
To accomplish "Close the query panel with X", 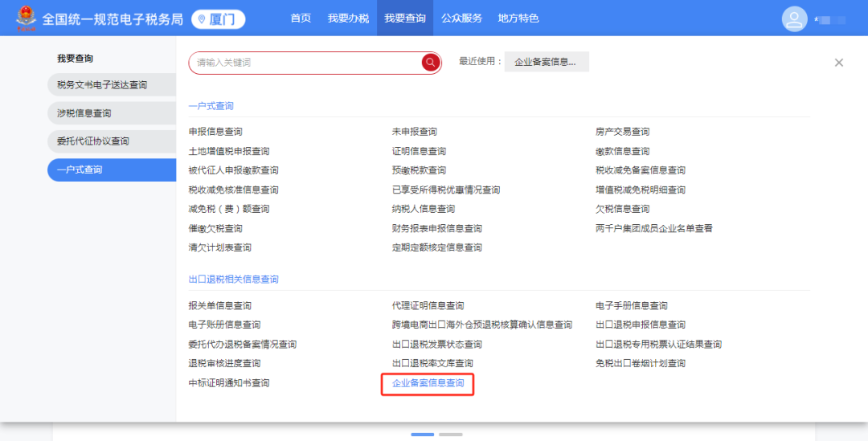I will [x=838, y=63].
